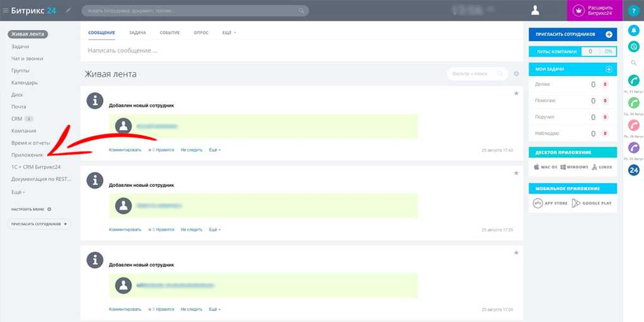Click the pencil icon next to the logo
Screen dimensions: 644x322
(69, 11)
